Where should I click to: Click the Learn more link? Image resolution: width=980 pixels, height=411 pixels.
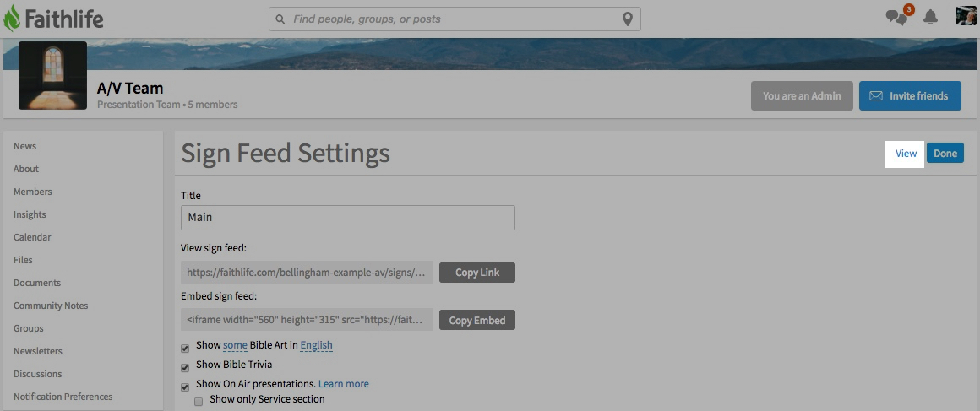pyautogui.click(x=344, y=383)
